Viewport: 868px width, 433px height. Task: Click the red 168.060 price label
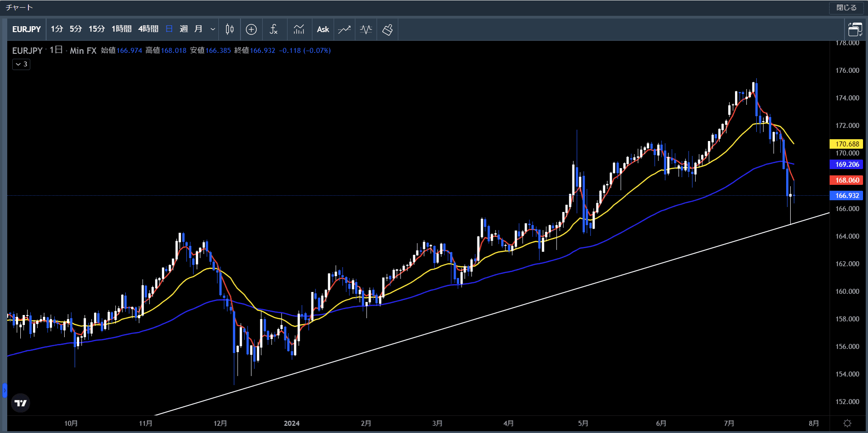[846, 180]
